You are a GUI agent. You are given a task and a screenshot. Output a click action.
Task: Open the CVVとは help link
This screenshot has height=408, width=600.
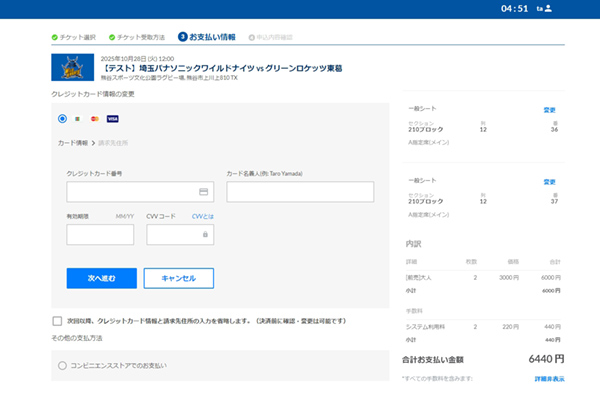pos(203,216)
